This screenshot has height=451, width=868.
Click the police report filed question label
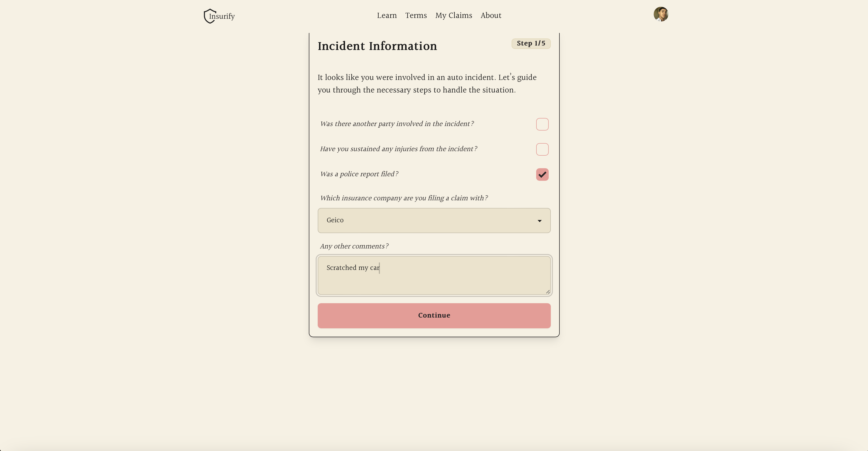pyautogui.click(x=359, y=174)
